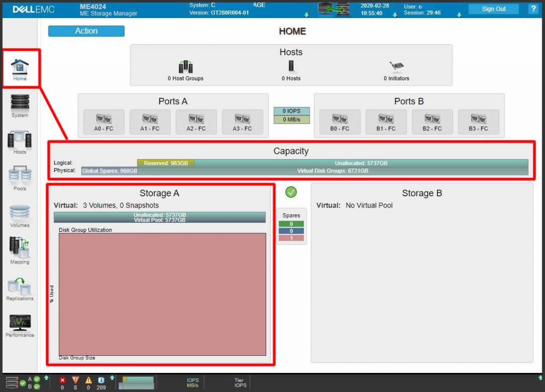Click the 0 IOPS indicator
Viewport: 545px width, 392px height.
coord(291,111)
